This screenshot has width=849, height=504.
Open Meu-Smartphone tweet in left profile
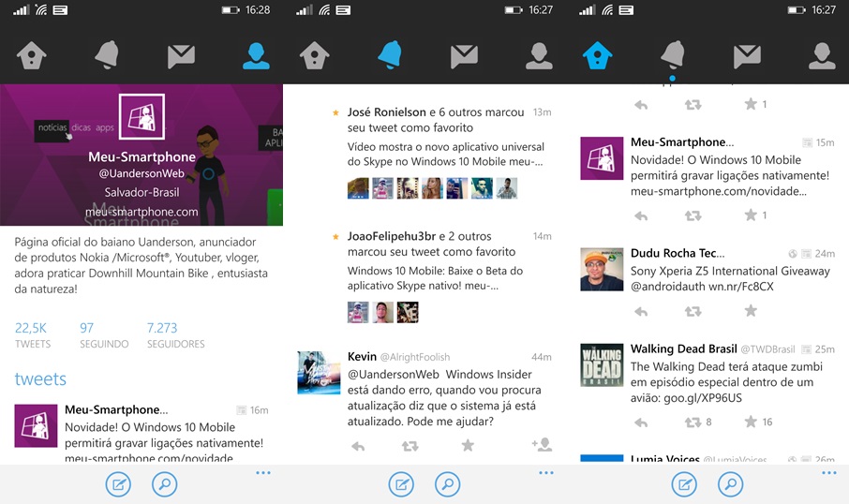click(x=141, y=433)
